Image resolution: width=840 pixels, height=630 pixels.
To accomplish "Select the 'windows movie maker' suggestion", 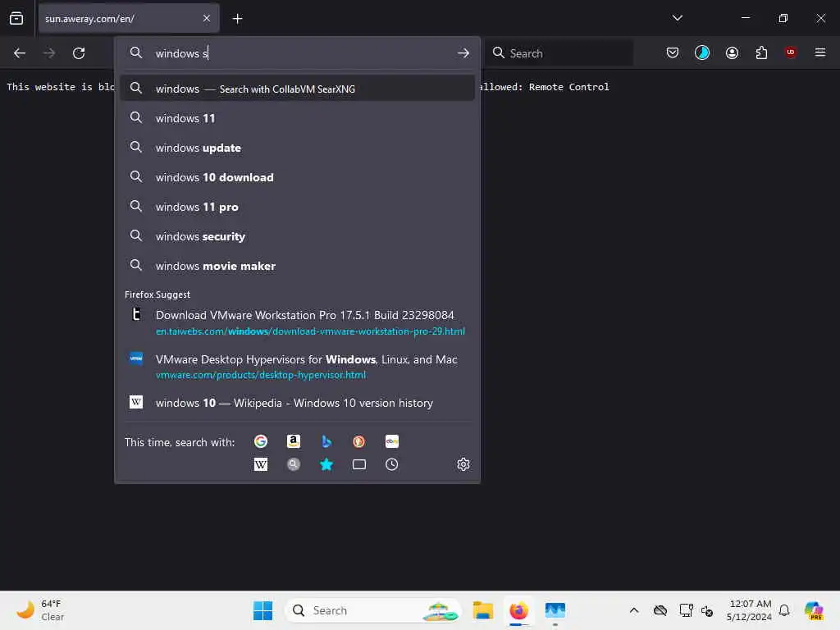I will [x=297, y=265].
